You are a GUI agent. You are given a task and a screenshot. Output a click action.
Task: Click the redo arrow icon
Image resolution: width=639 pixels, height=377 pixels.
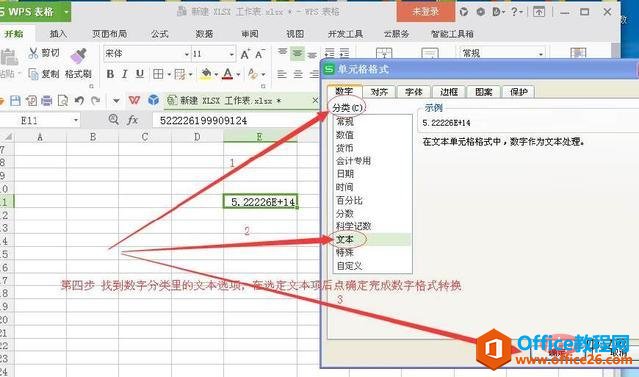tap(95, 100)
